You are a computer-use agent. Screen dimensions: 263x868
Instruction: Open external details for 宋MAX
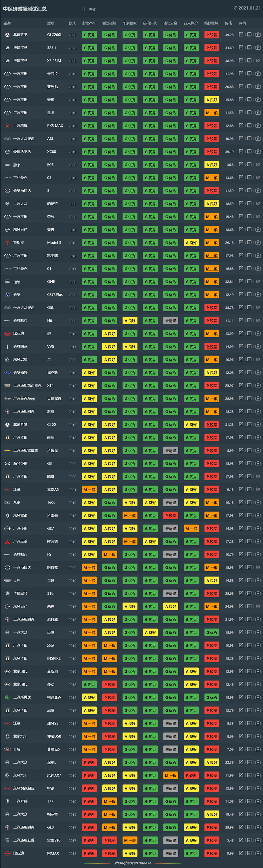(241, 853)
